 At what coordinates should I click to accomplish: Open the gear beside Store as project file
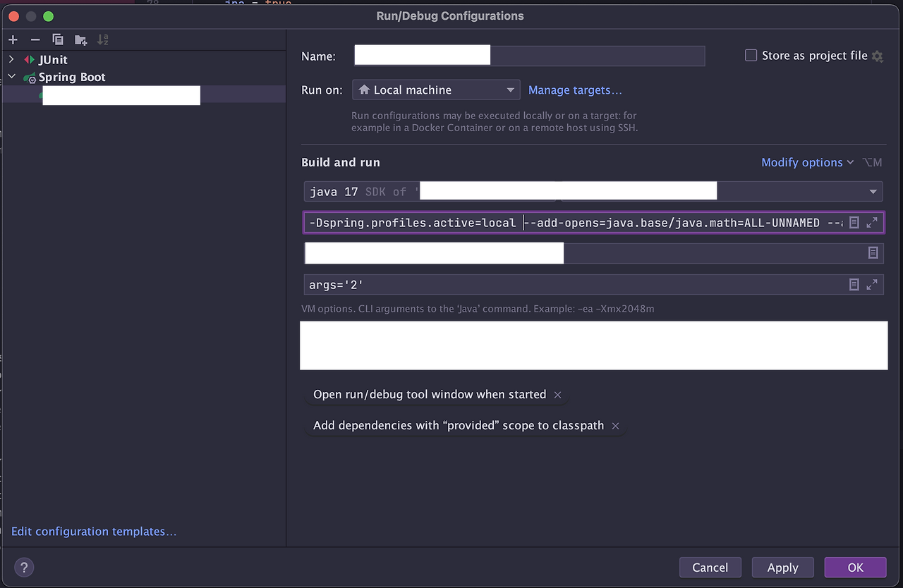[x=877, y=55]
